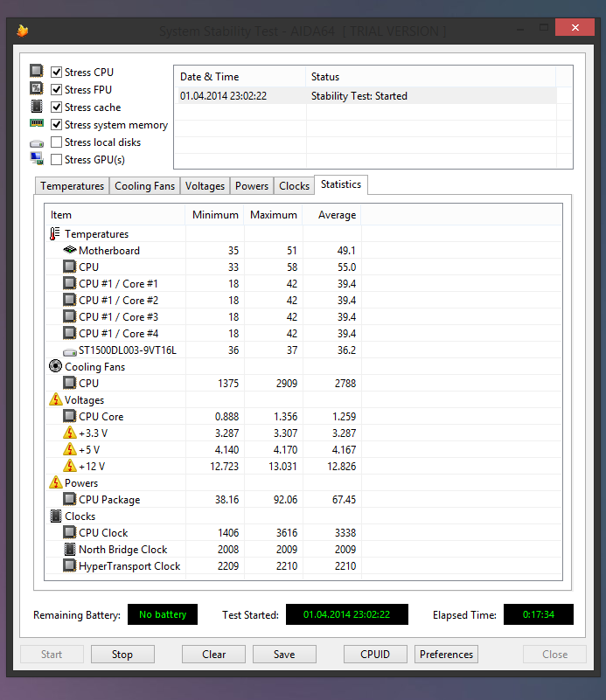
Task: Click the chip icon of Core #4 row
Action: point(69,333)
